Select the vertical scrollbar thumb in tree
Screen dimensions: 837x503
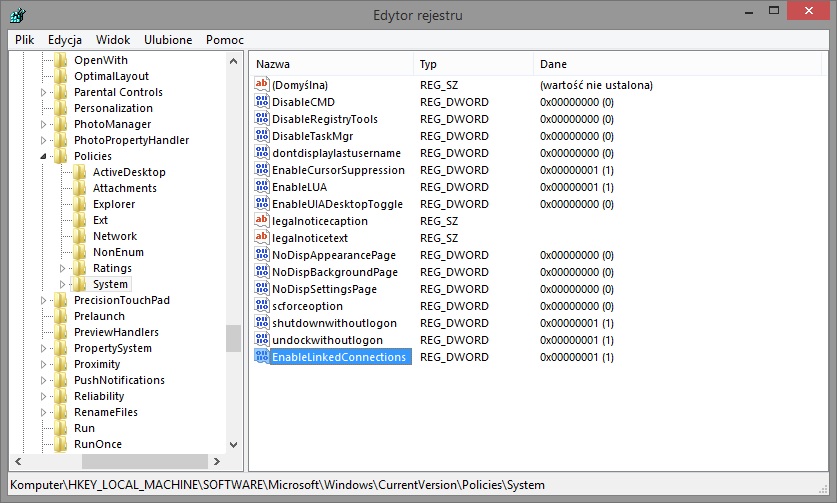point(233,339)
